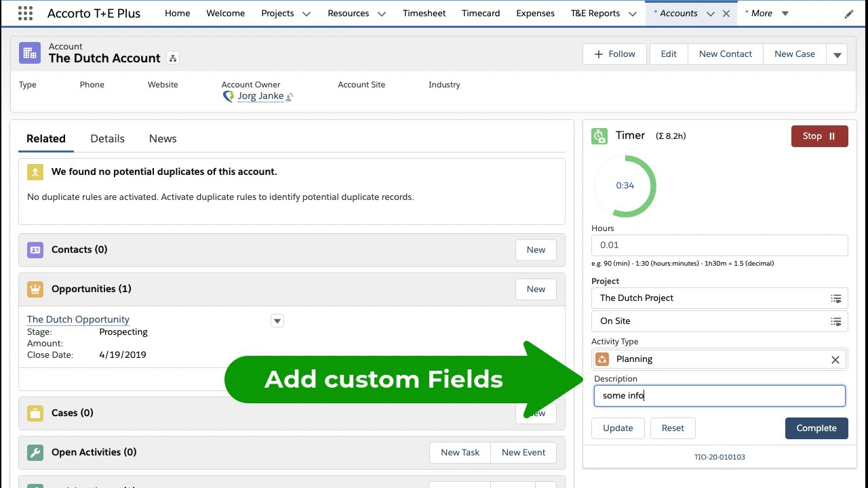This screenshot has width=868, height=488.
Task: Click the Contacts section icon
Action: [35, 250]
